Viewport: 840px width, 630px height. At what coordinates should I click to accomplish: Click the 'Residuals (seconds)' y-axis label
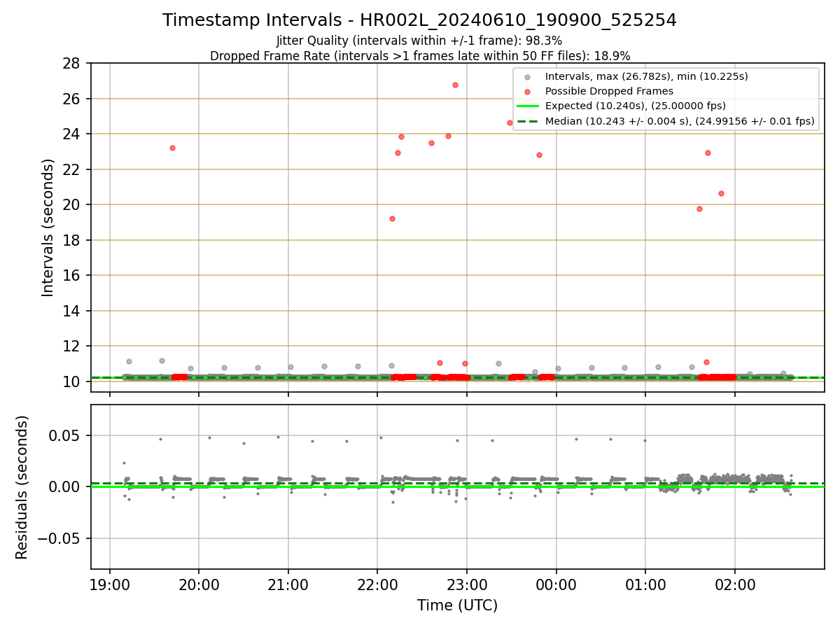[22, 487]
